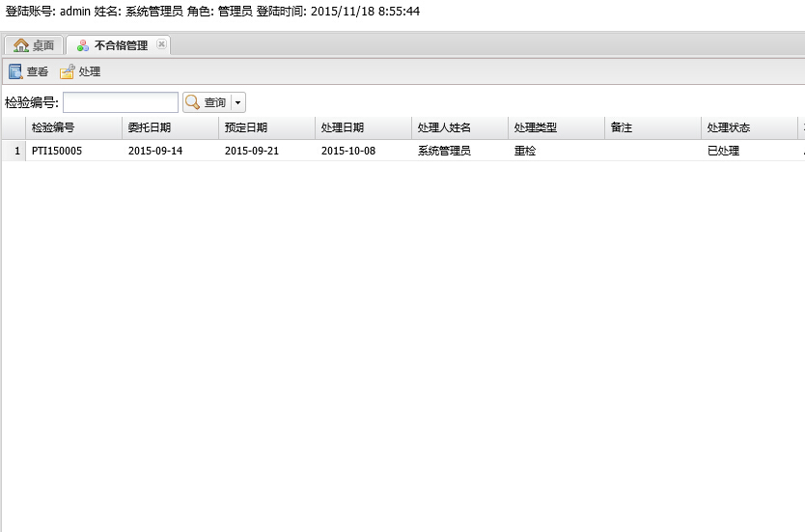Viewport: 805px width, 532px height.
Task: Sort by the 检验编号 column header
Action: [72, 127]
